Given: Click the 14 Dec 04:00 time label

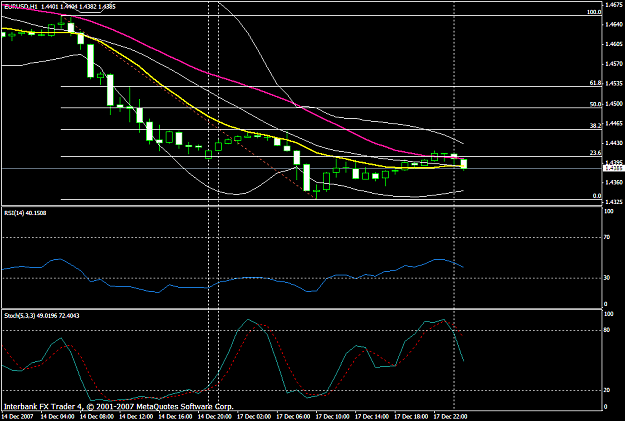Looking at the screenshot, I should (57, 416).
